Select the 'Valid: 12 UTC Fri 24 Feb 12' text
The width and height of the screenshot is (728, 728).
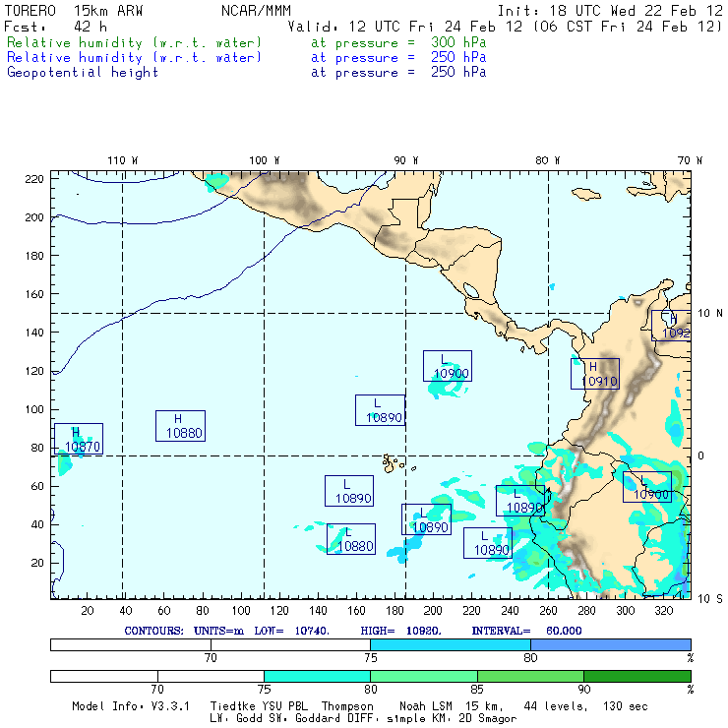point(405,27)
